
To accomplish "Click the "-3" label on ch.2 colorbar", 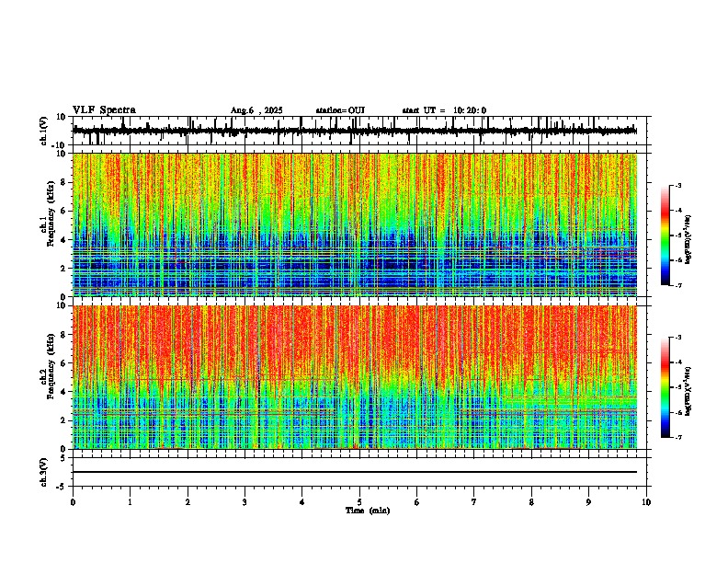I will click(678, 338).
